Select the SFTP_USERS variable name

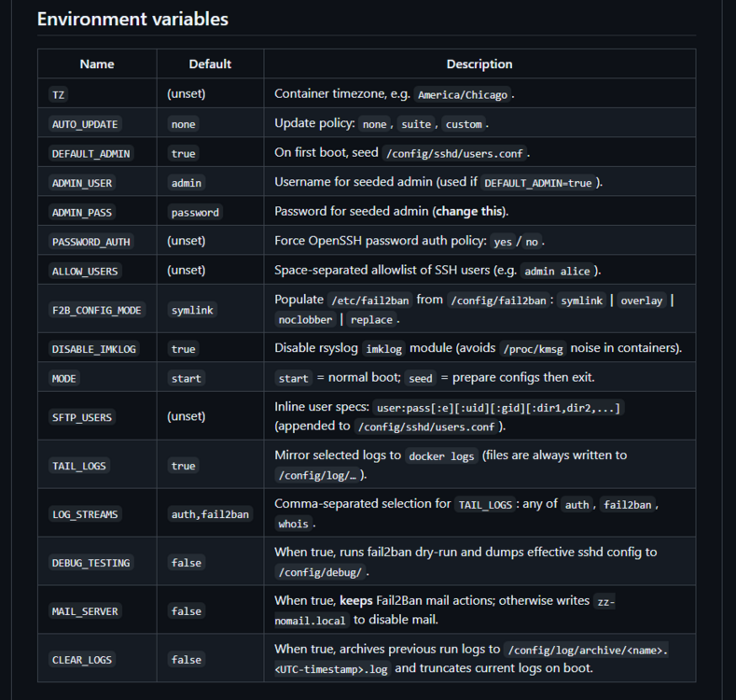82,417
